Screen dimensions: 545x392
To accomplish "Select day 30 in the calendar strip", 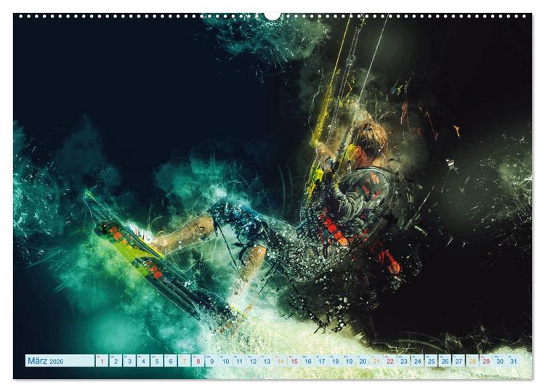I will 500,361.
